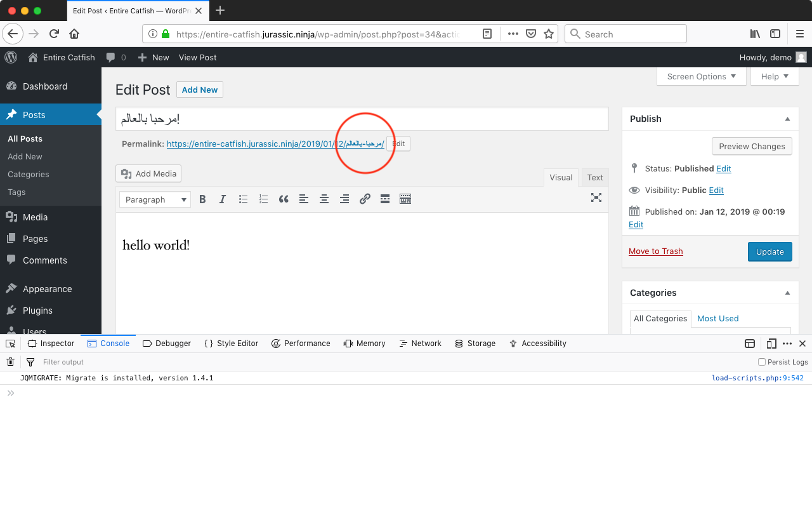Enable Persist Logs in the console
Viewport: 812px width, 508px height.
point(761,361)
